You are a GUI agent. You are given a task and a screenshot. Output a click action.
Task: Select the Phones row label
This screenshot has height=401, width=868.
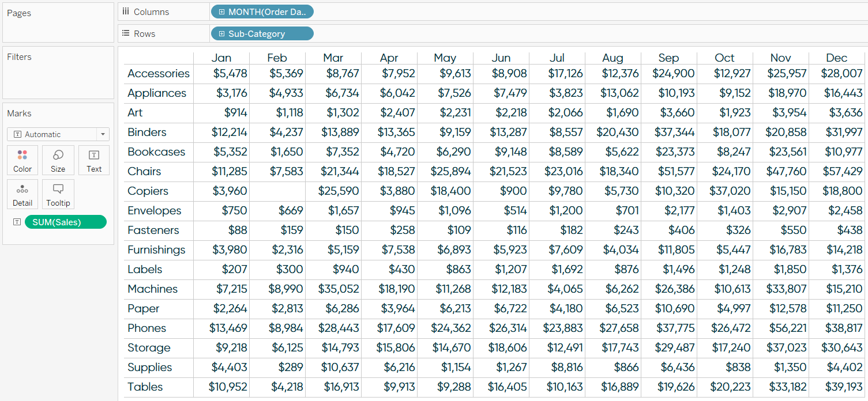pos(146,328)
